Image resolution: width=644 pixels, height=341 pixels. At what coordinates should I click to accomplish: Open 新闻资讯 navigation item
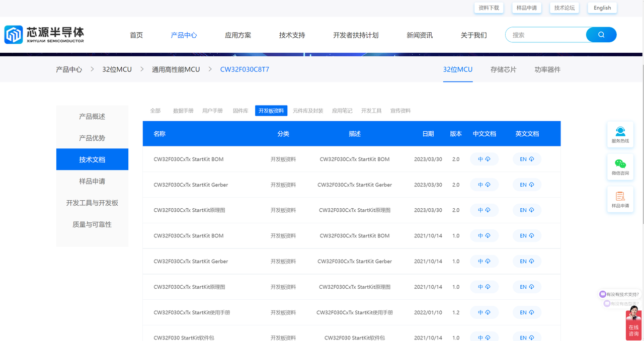[420, 35]
